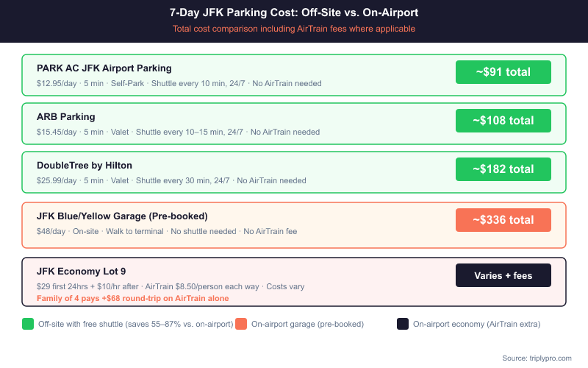
Task: Click the Varies + fees badge
Action: 503,275
